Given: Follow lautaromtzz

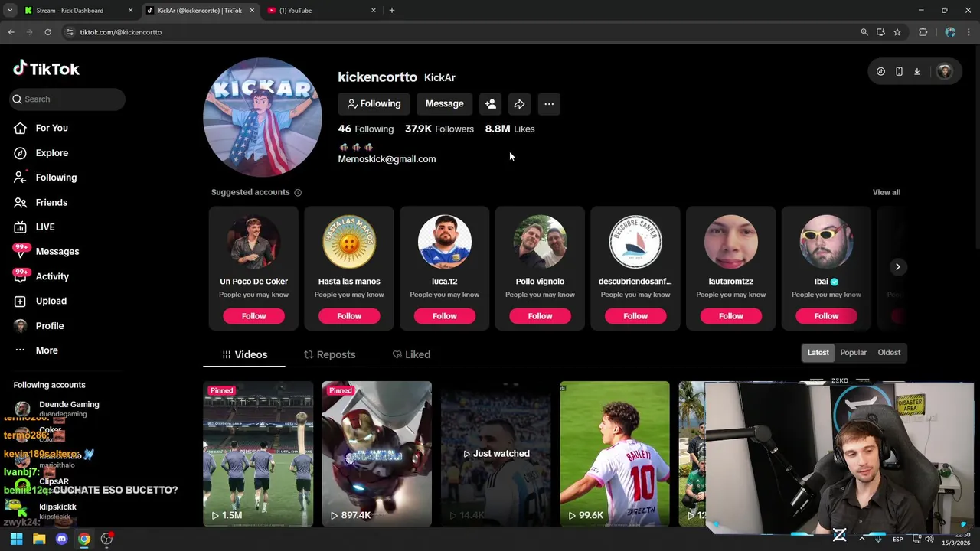Looking at the screenshot, I should (x=730, y=316).
